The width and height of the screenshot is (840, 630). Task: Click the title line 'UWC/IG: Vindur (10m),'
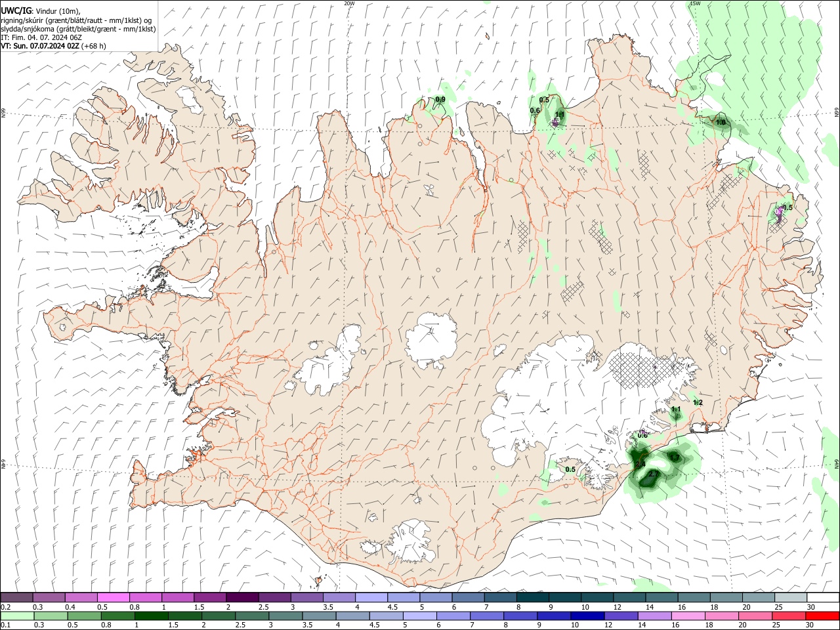pos(40,10)
